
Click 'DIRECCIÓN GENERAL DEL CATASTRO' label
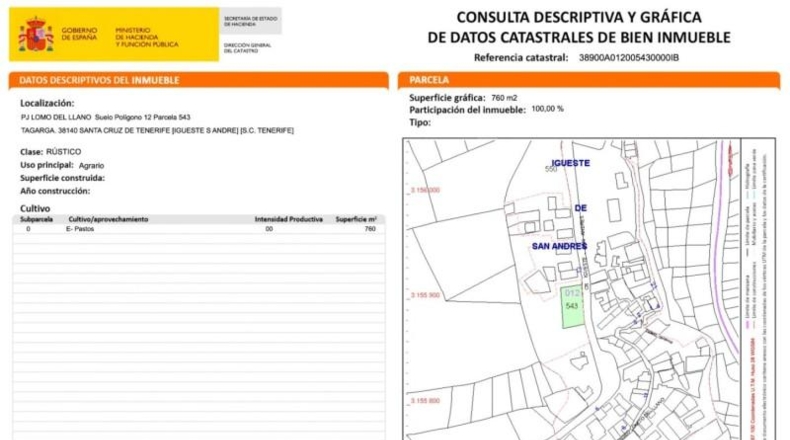click(x=247, y=48)
